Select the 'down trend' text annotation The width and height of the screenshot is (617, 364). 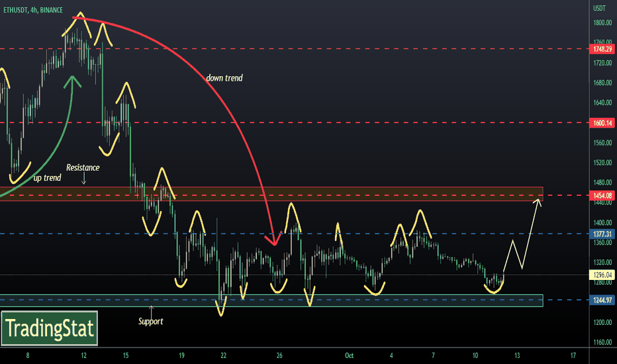coord(224,78)
